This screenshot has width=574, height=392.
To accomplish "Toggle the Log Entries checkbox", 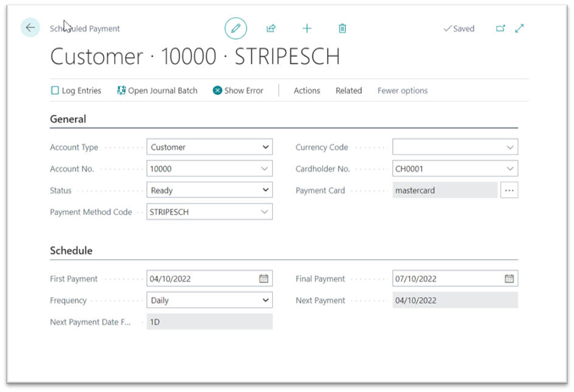I will (54, 90).
